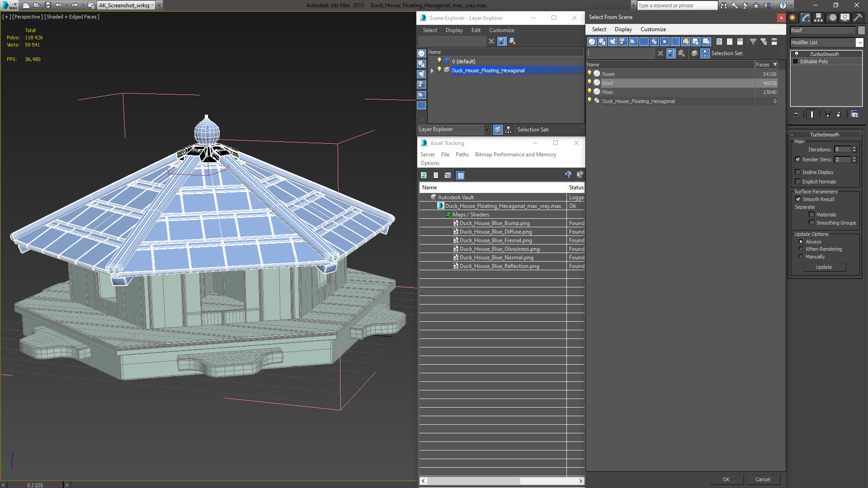Open the Hierarchy command panel tab

[x=819, y=18]
